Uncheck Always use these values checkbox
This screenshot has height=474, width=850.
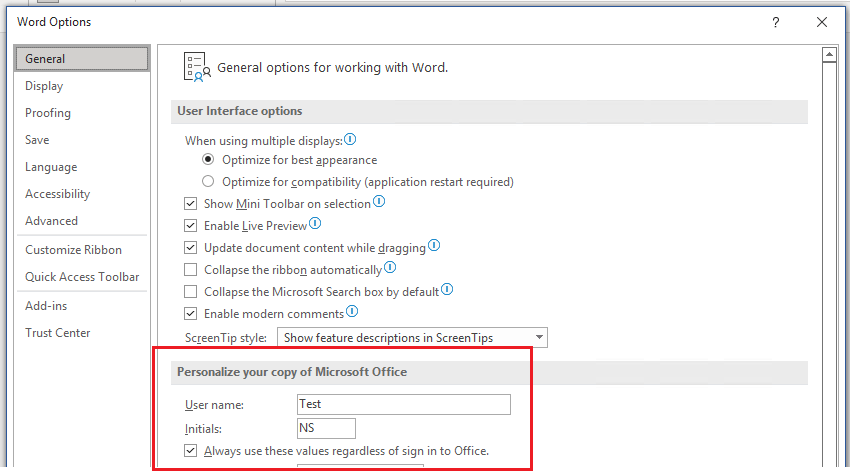click(191, 451)
